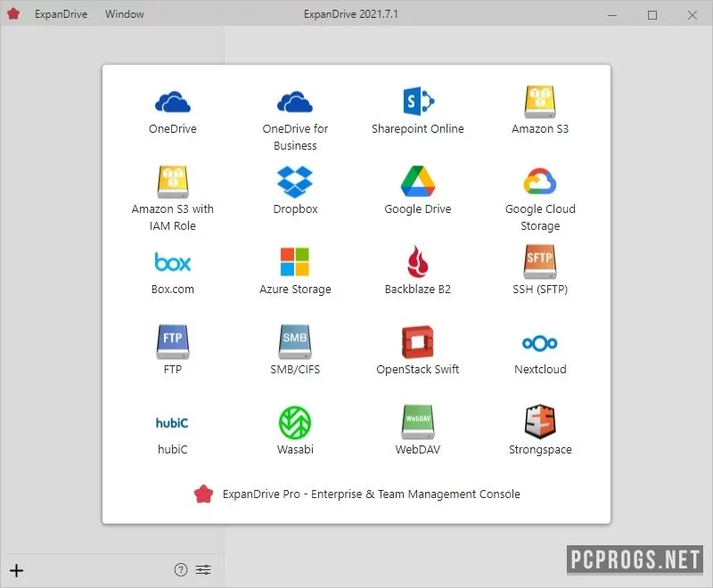Screen dimensions: 713x588
Task: Click the "Box.com" label text
Action: pos(172,289)
